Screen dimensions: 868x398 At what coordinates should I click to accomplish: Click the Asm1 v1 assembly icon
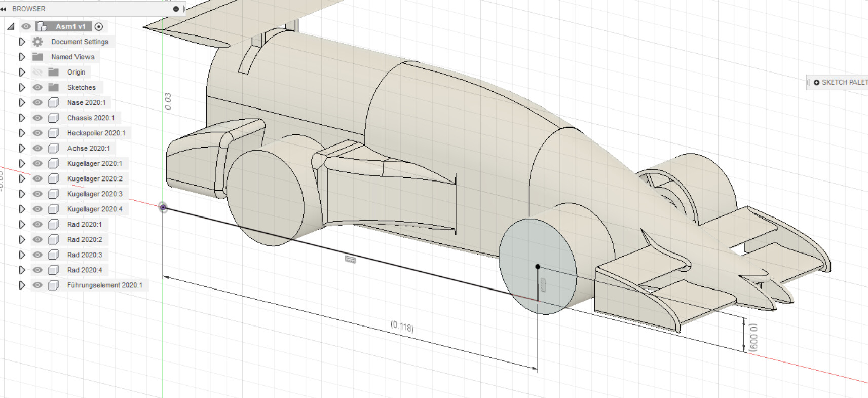42,26
